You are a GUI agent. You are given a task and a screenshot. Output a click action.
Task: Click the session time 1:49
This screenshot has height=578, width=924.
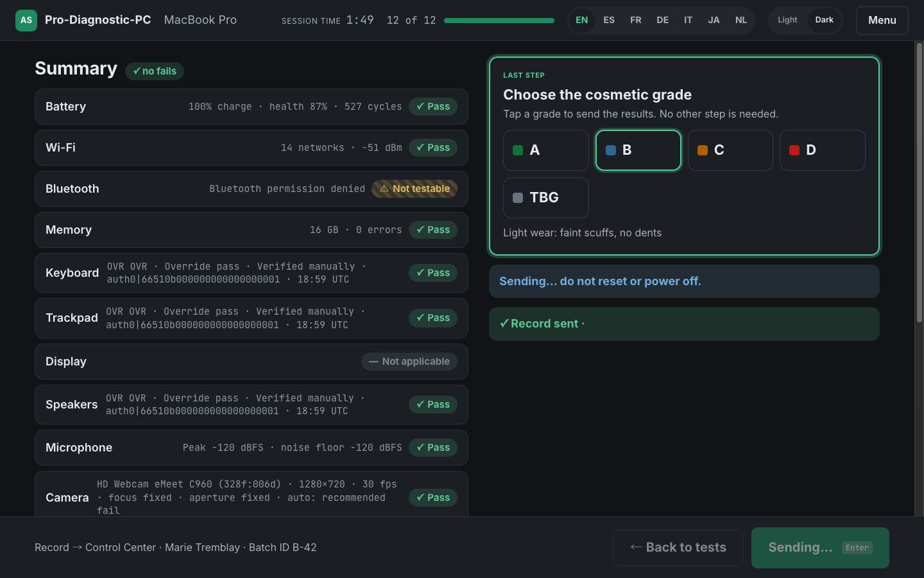[x=360, y=20]
